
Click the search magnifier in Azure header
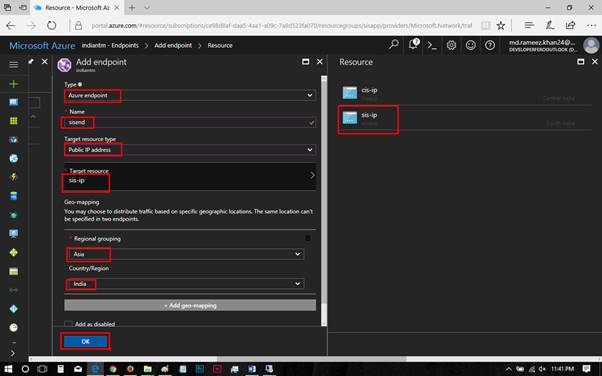pos(394,45)
